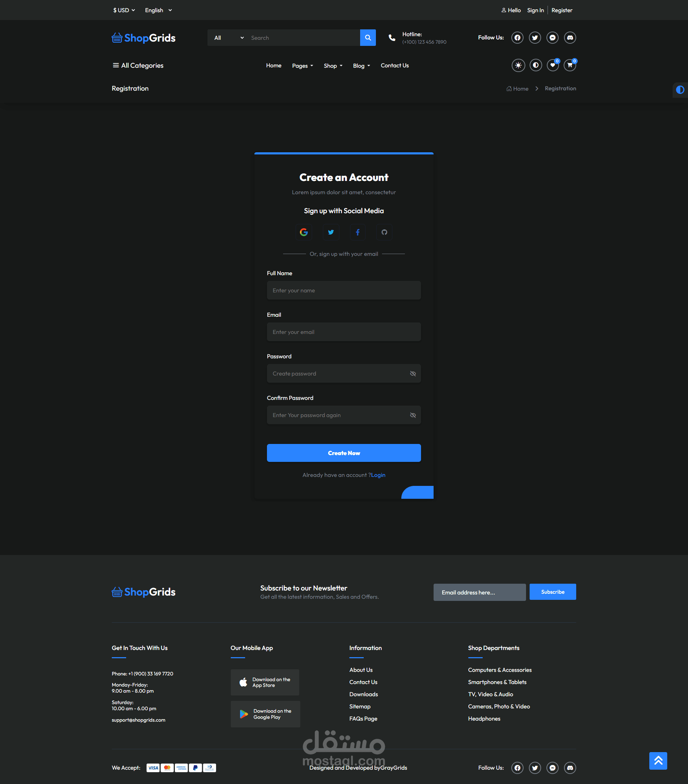Expand the English language dropdown
688x784 pixels.
[158, 10]
